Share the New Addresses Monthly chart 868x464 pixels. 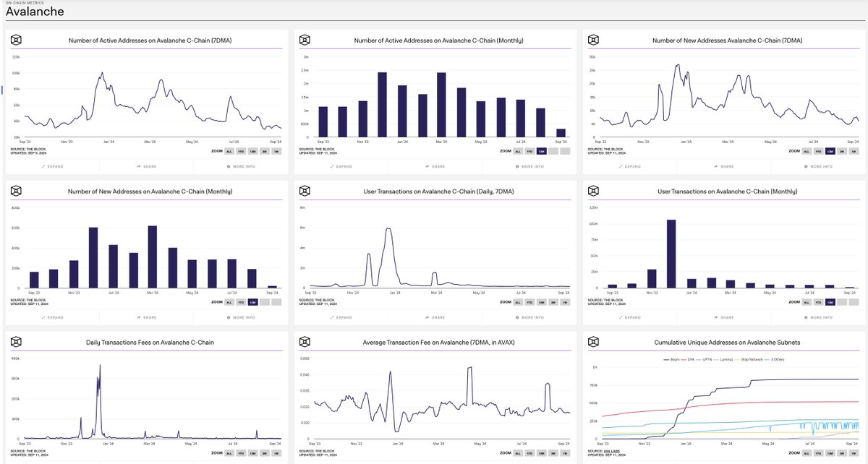coord(148,317)
